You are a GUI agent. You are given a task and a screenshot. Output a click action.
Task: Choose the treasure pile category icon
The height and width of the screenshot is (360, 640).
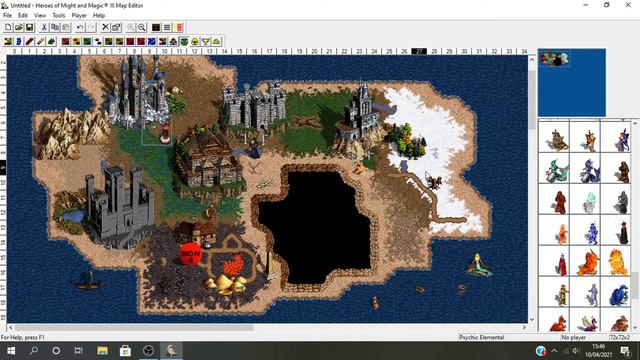pos(217,41)
